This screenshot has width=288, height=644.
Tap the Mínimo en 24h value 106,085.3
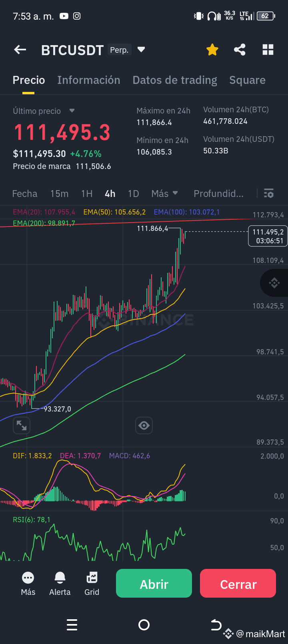[x=154, y=152]
